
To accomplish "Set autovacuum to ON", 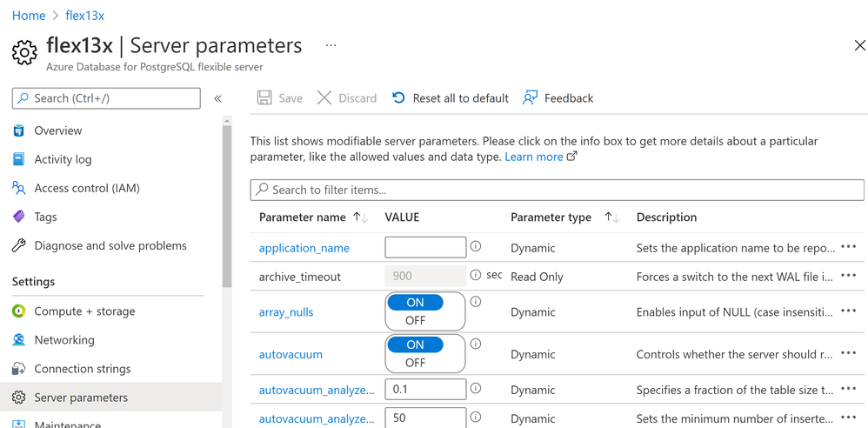I will coord(415,344).
